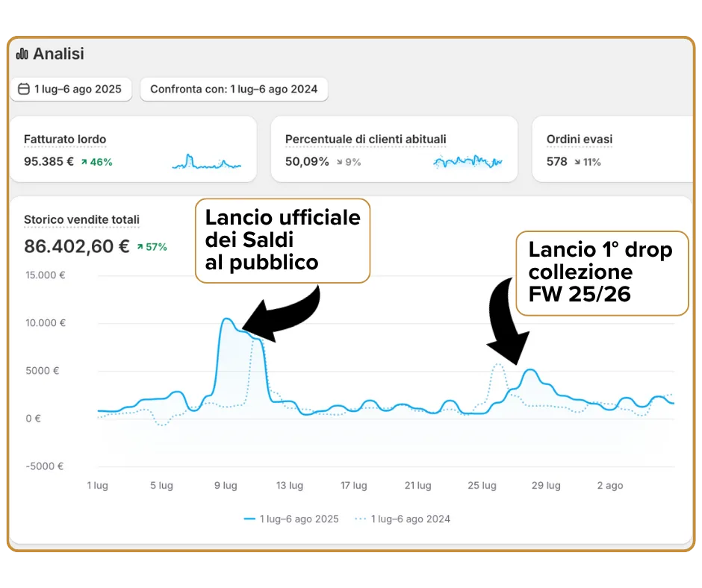Image resolution: width=702 pixels, height=588 pixels.
Task: Click the 21 lug label on x-axis
Action: tap(417, 486)
